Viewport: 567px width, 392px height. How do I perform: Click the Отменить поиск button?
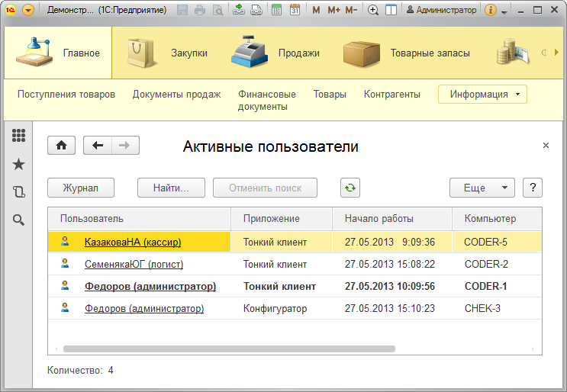(x=265, y=188)
